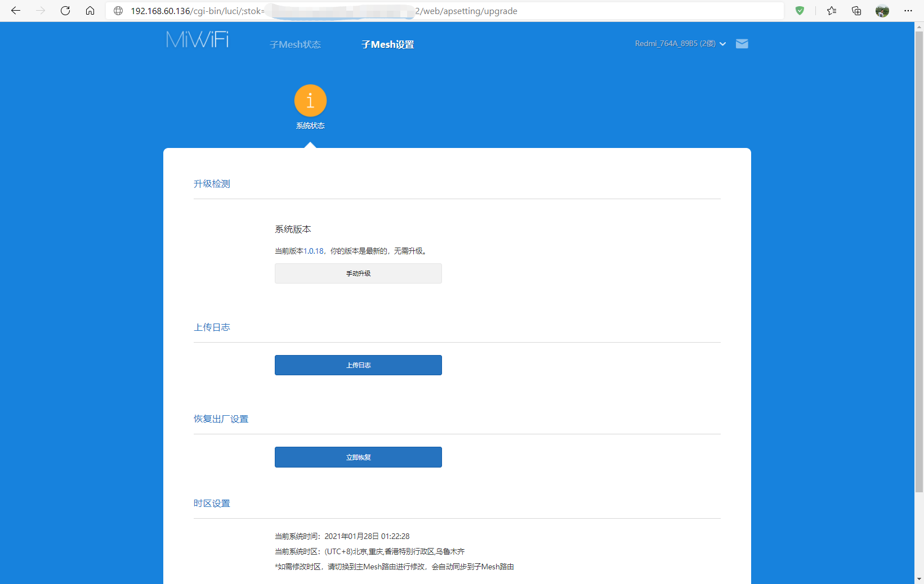Click the back navigation arrow
The height and width of the screenshot is (584, 924).
coord(15,10)
